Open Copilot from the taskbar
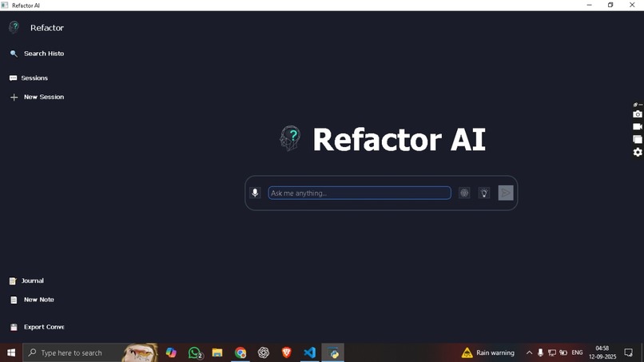 171,352
